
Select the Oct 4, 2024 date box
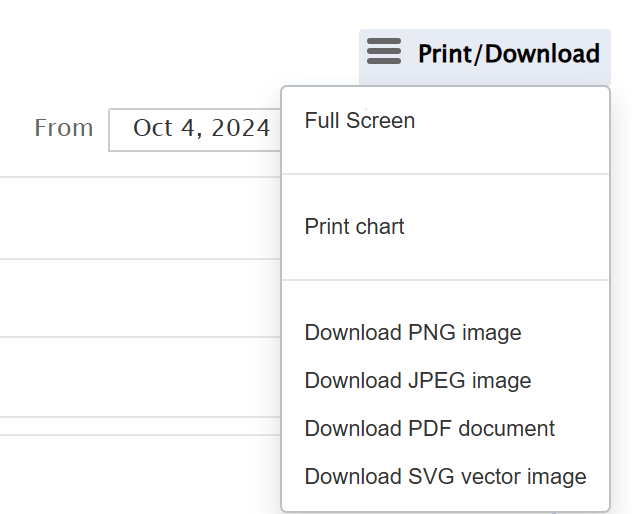tap(195, 130)
